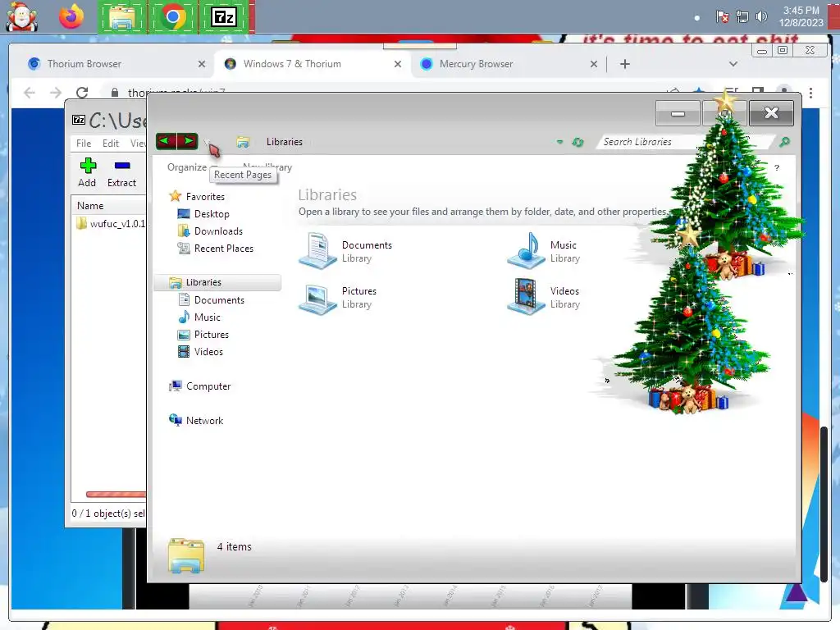Screen dimensions: 840x630
Task: Click the Explorer back arrow button
Action: 166,141
